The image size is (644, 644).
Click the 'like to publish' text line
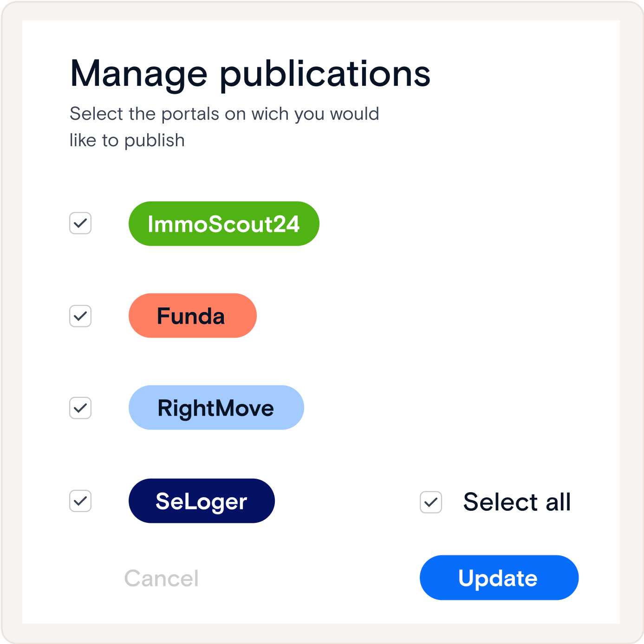[x=127, y=140]
